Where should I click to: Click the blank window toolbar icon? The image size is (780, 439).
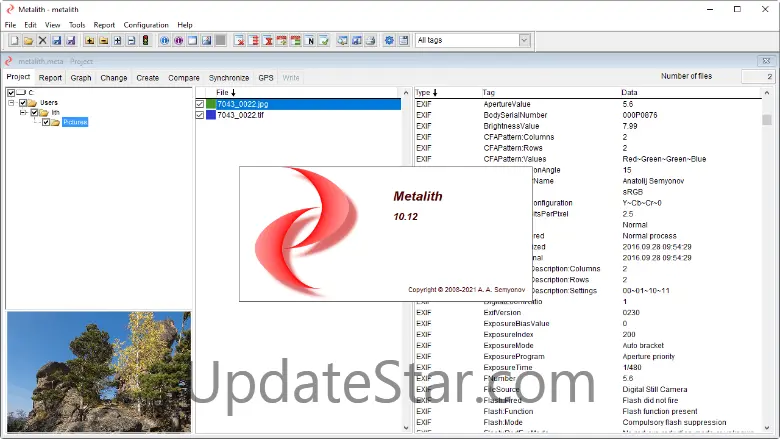[193, 40]
